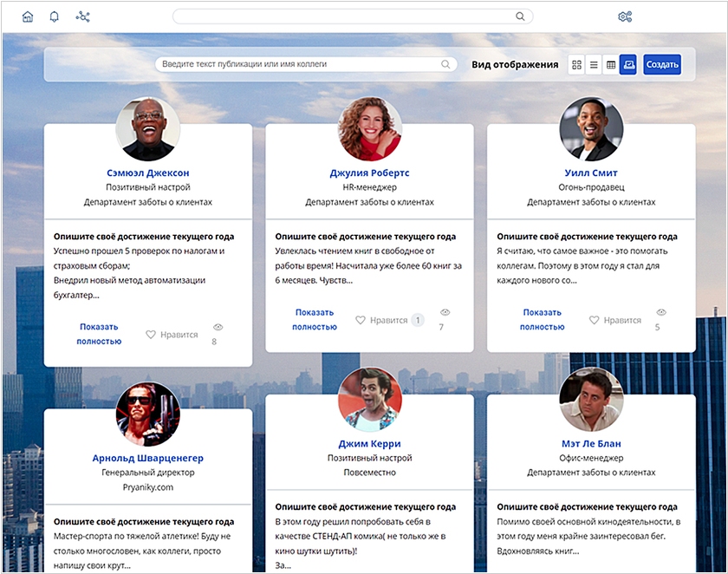Open the home page icon
The height and width of the screenshot is (574, 728).
pos(28,17)
